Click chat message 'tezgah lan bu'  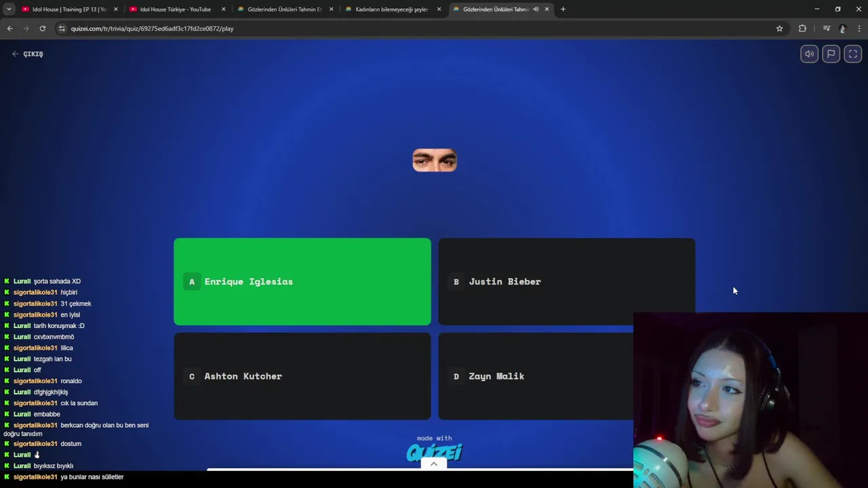pos(52,359)
